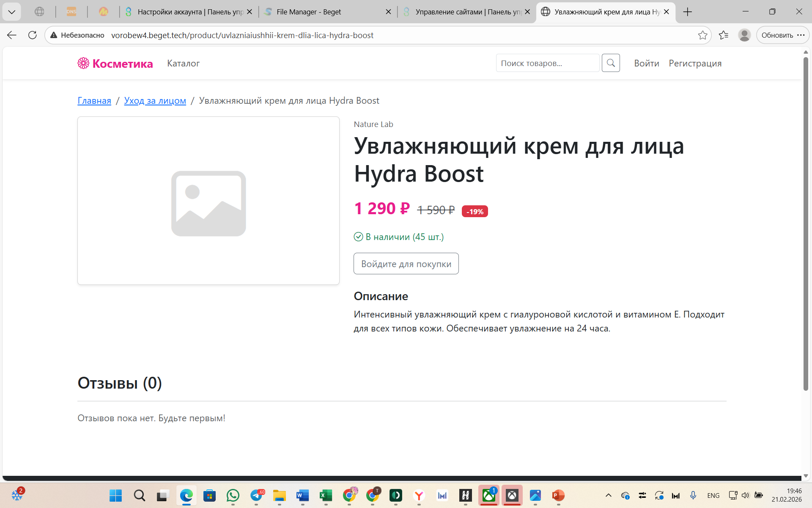This screenshot has height=508, width=812.
Task: Show hidden system tray icons chevron
Action: [608, 495]
